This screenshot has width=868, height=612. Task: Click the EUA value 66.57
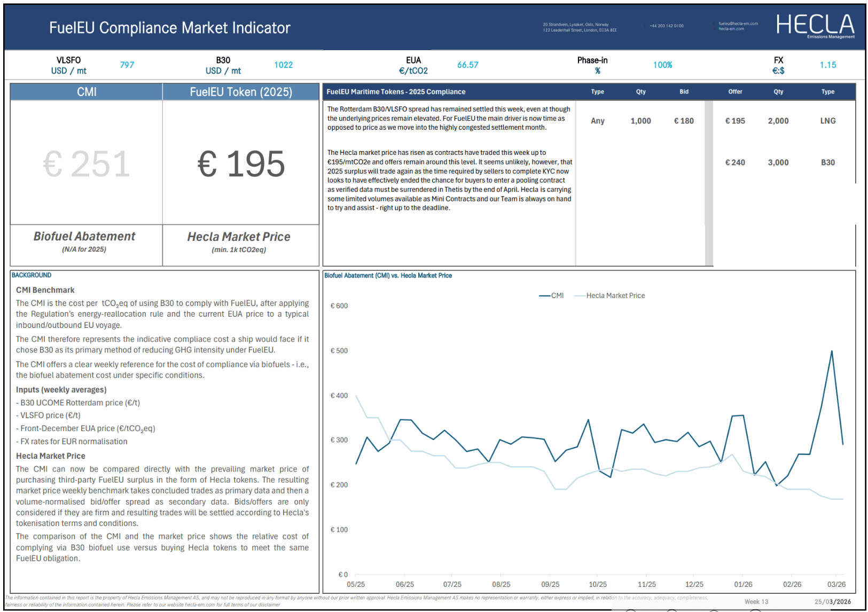pos(468,65)
